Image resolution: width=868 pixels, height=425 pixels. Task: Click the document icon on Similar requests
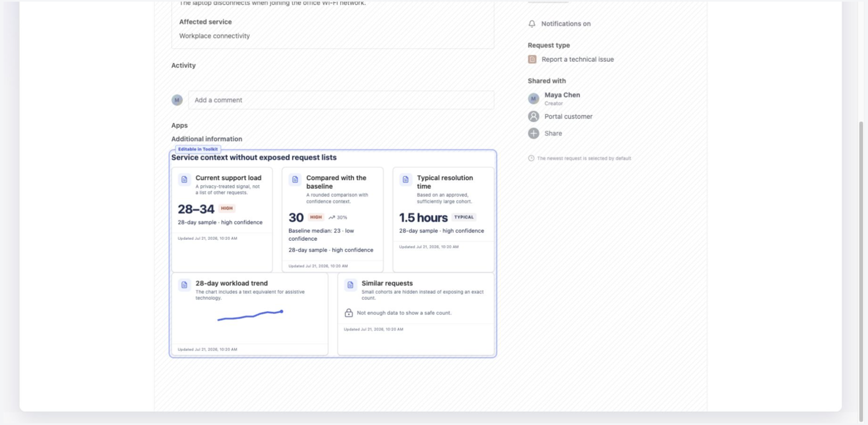tap(351, 285)
